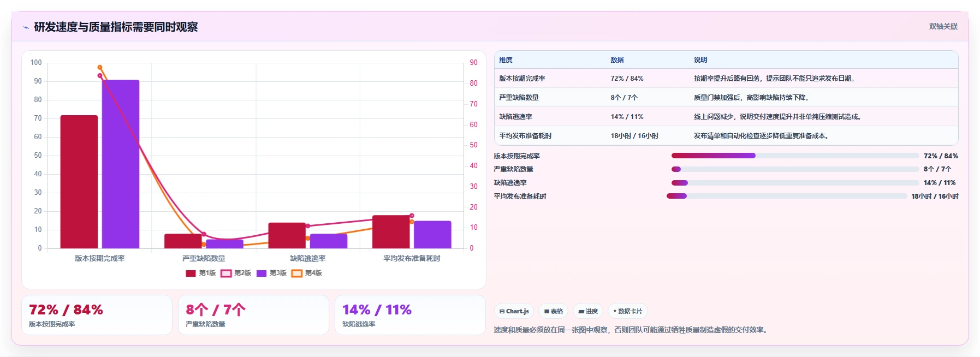Click the purple 第3版 bar for 版本按期完成率
Image resolution: width=980 pixels, height=357 pixels.
pyautogui.click(x=121, y=164)
